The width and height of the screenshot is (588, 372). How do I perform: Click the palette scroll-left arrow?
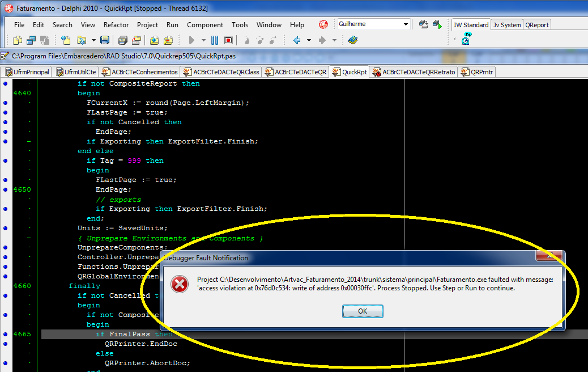pyautogui.click(x=454, y=39)
